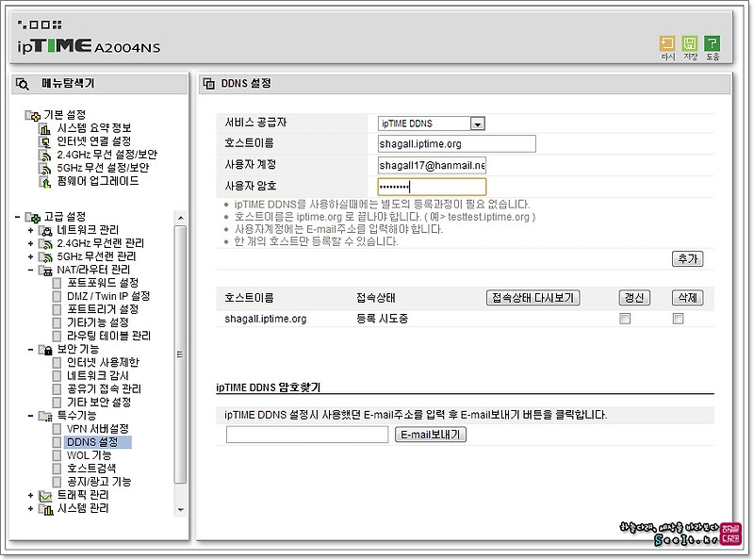This screenshot has width=754, height=560.
Task: Click the 네트워크 관리 network icon
Action: pyautogui.click(x=45, y=231)
